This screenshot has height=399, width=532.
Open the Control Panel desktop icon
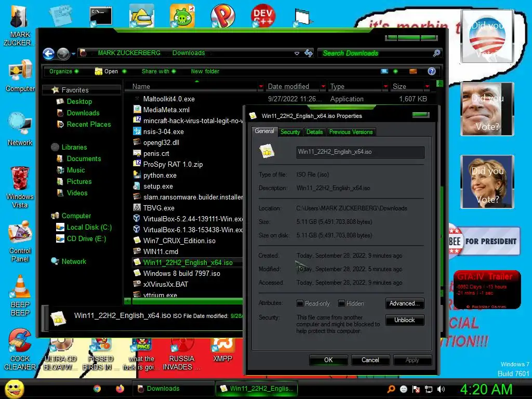(20, 241)
